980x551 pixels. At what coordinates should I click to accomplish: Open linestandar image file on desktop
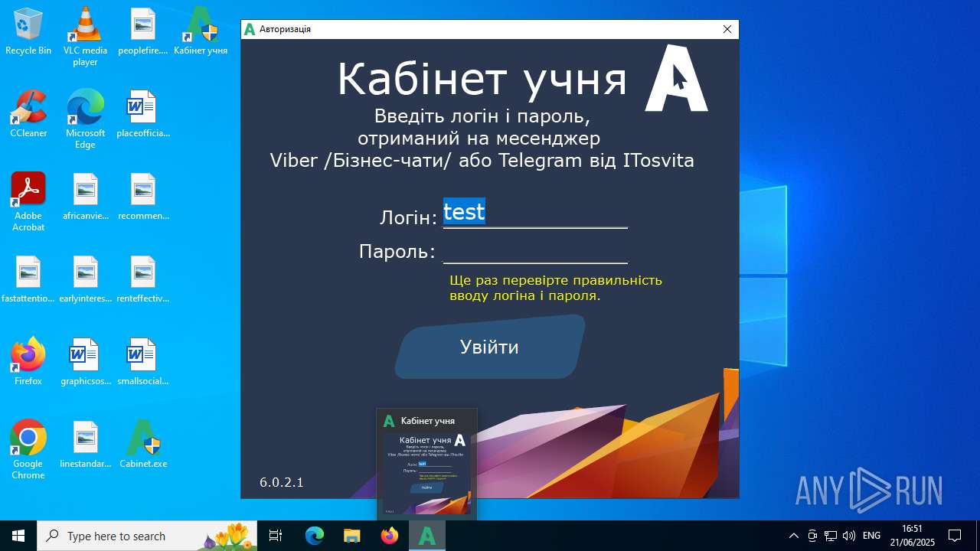[x=85, y=445]
